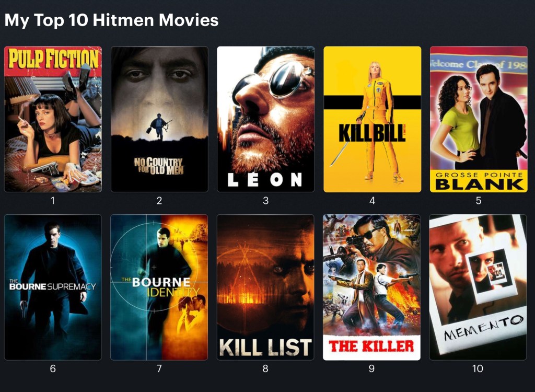Click rank number 4 under Kill Bill
The image size is (535, 392).
[x=372, y=200]
